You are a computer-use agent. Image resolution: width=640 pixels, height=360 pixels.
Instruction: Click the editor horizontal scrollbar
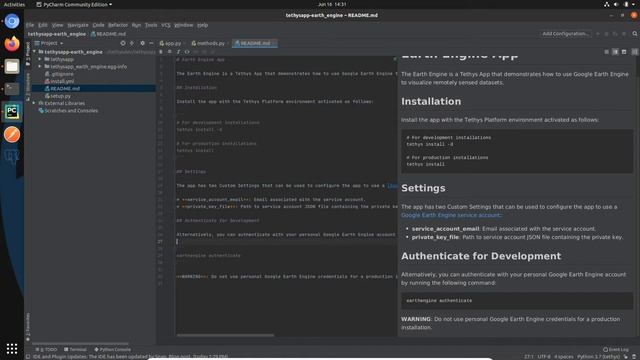(x=225, y=336)
